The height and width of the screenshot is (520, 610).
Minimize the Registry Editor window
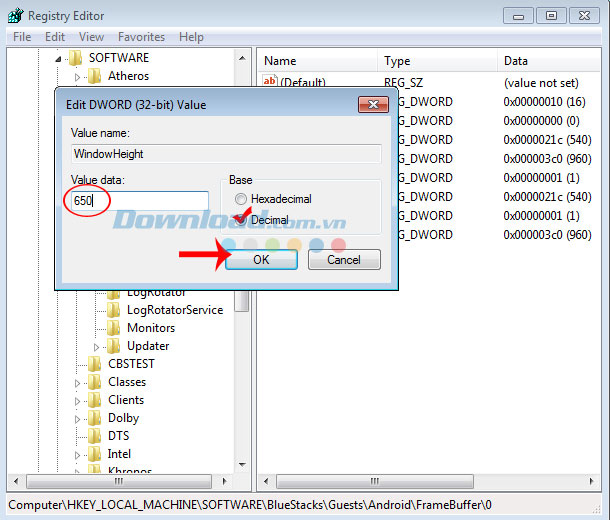click(x=518, y=16)
